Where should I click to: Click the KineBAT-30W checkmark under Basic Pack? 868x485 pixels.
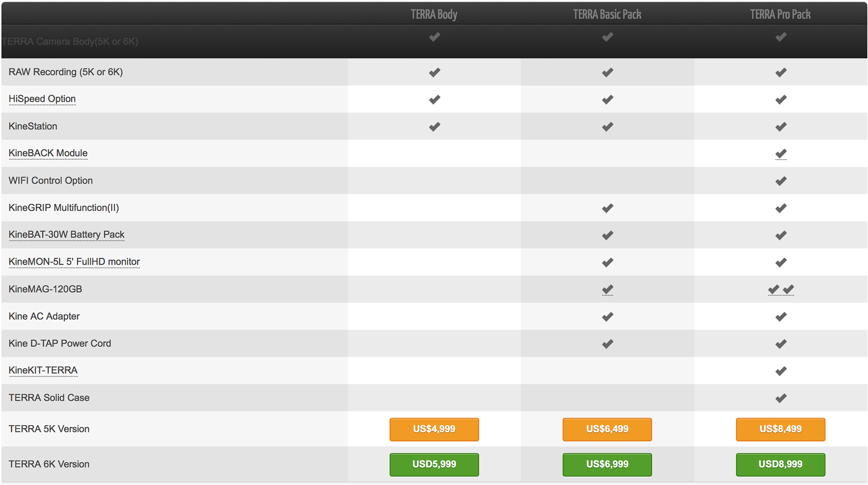point(608,235)
